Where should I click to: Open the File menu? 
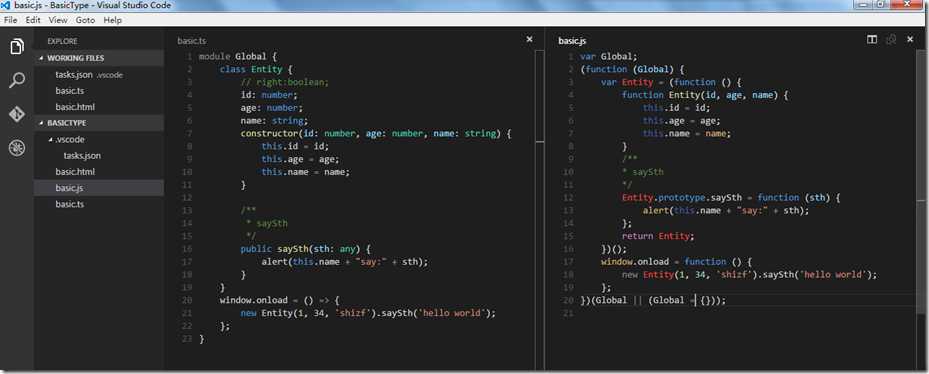(x=11, y=20)
